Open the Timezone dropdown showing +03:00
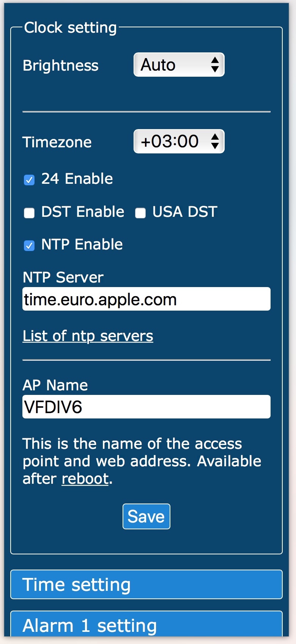Viewport: 296px width, 644px height. (x=179, y=141)
